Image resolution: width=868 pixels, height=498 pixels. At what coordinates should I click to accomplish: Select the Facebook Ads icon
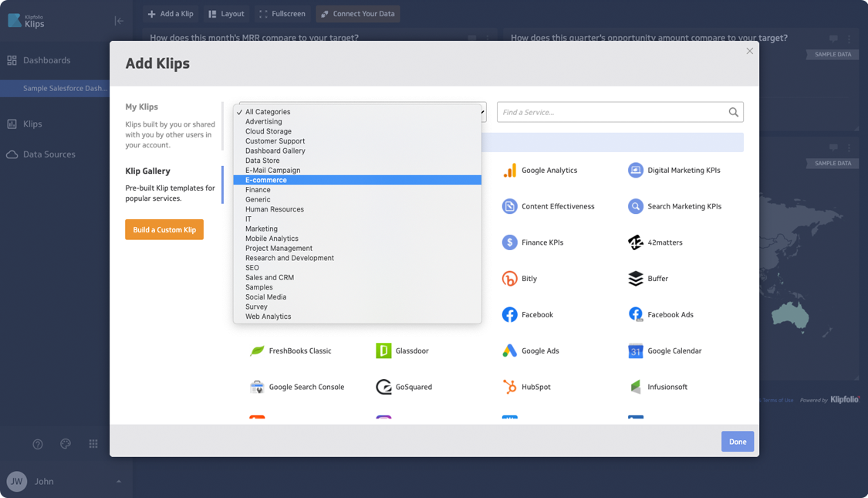[x=636, y=315]
